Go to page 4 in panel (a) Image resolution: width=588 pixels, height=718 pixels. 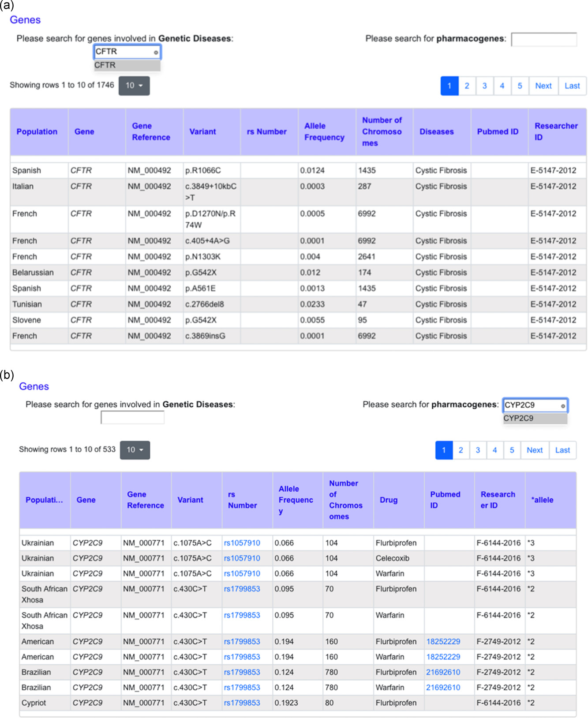click(x=502, y=86)
